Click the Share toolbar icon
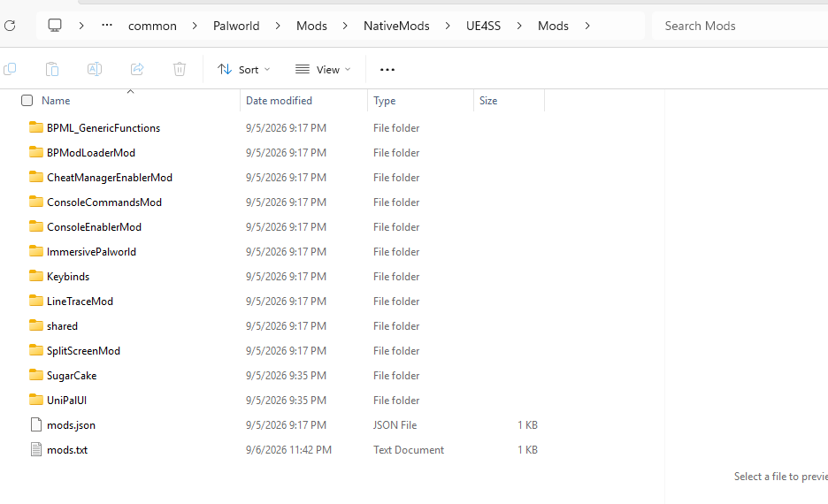828x504 pixels. 137,69
